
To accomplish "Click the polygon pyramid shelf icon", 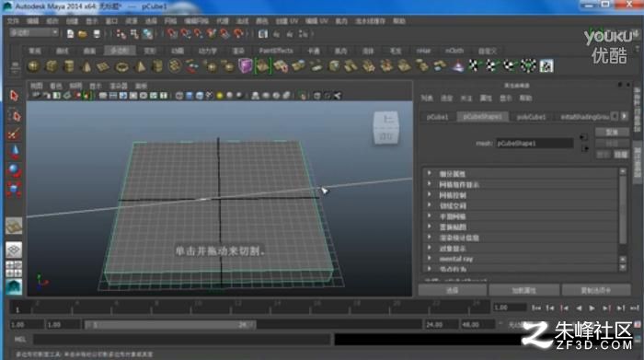I will pos(140,66).
